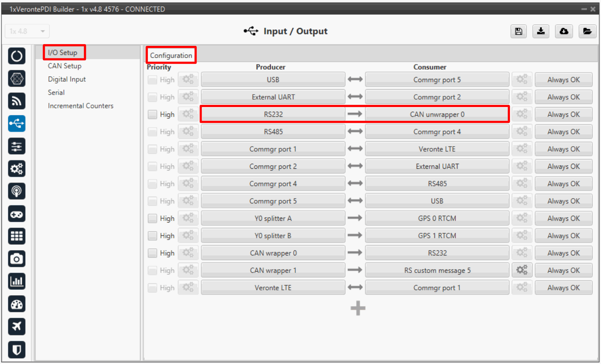Viewport: 601px width, 364px height.
Task: Click the open folder icon in the toolbar
Action: [587, 32]
